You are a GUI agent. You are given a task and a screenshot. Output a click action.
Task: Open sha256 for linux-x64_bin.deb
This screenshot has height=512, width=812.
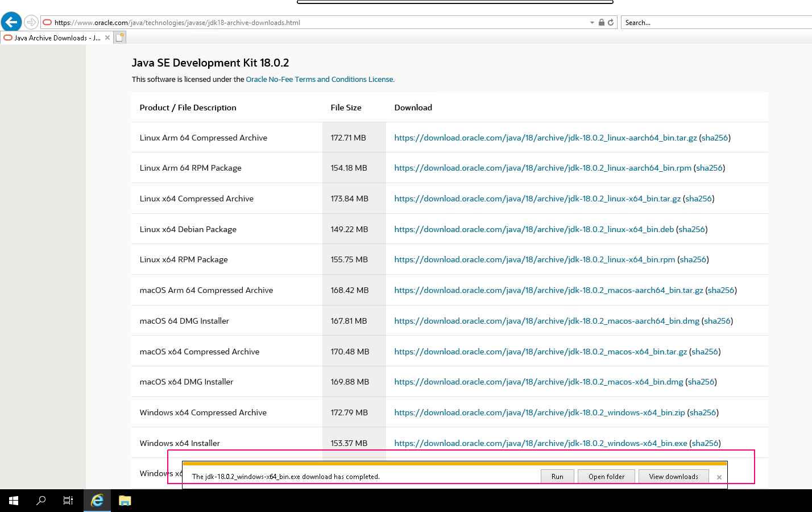[x=691, y=229]
